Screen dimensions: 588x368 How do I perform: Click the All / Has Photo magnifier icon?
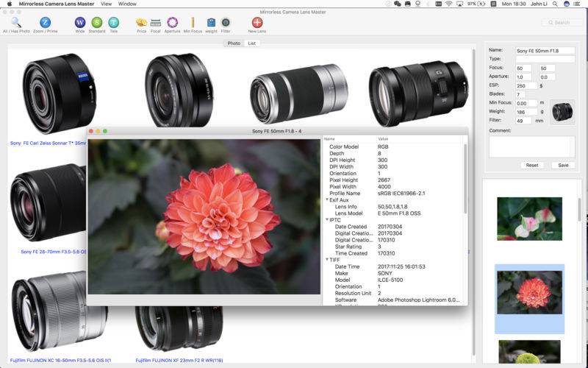click(x=15, y=23)
